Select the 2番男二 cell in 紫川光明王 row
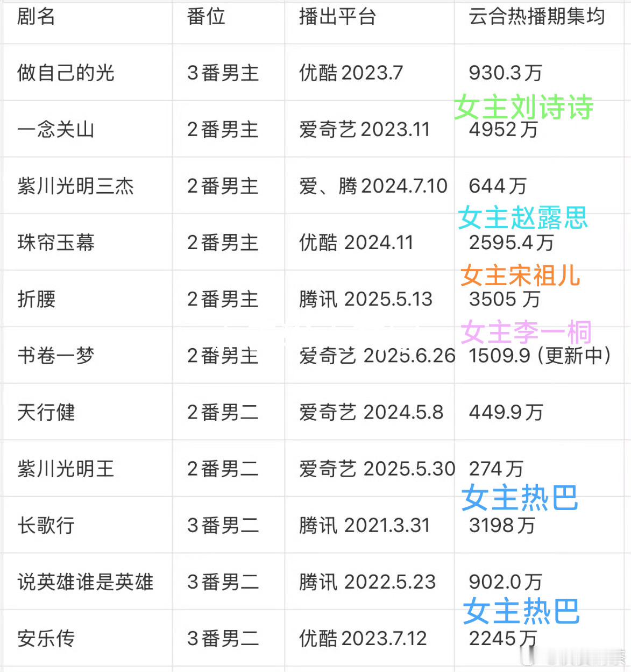 223,469
